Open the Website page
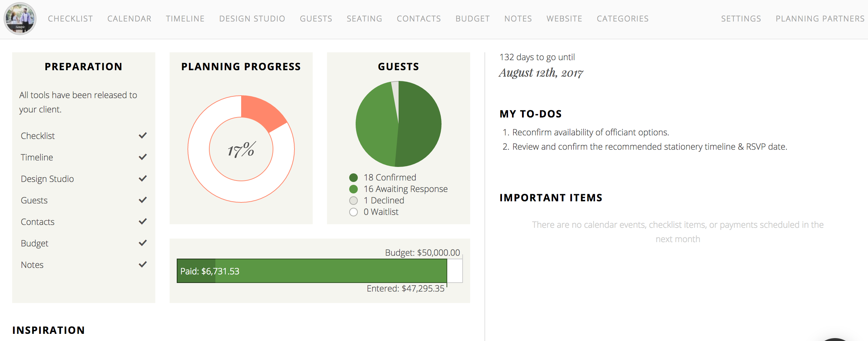The height and width of the screenshot is (341, 868). pyautogui.click(x=564, y=19)
